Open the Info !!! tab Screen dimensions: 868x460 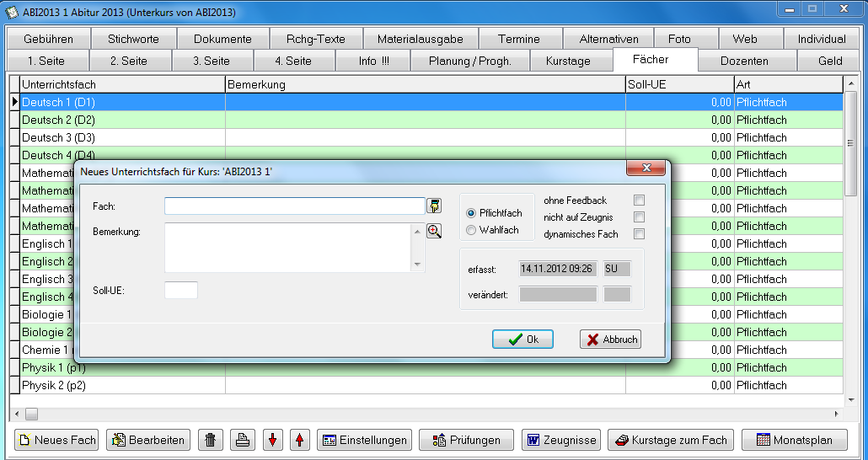click(373, 61)
